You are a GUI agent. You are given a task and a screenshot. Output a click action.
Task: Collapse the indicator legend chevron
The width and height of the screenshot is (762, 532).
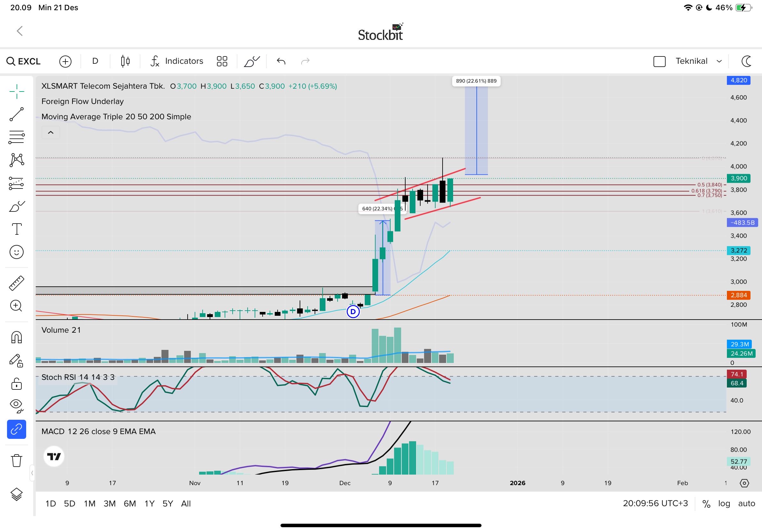click(50, 133)
